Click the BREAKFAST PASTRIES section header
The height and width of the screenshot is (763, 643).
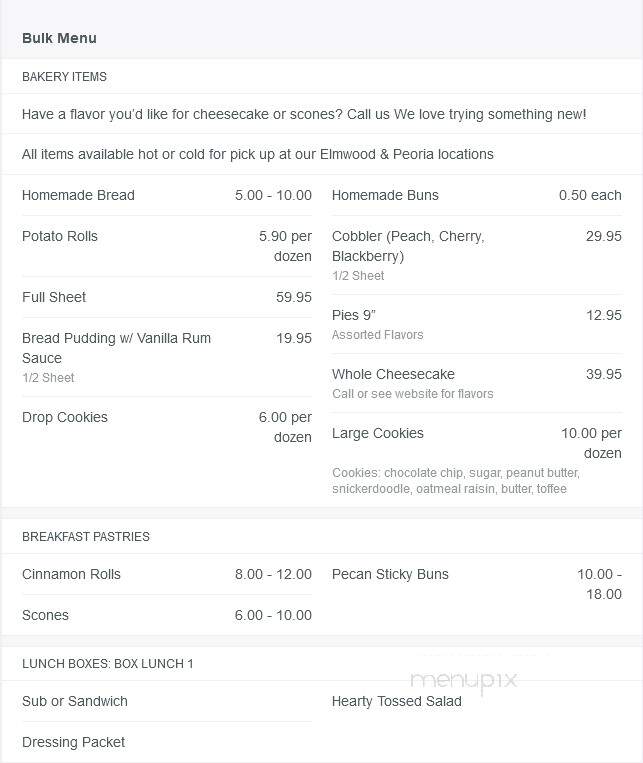86,537
